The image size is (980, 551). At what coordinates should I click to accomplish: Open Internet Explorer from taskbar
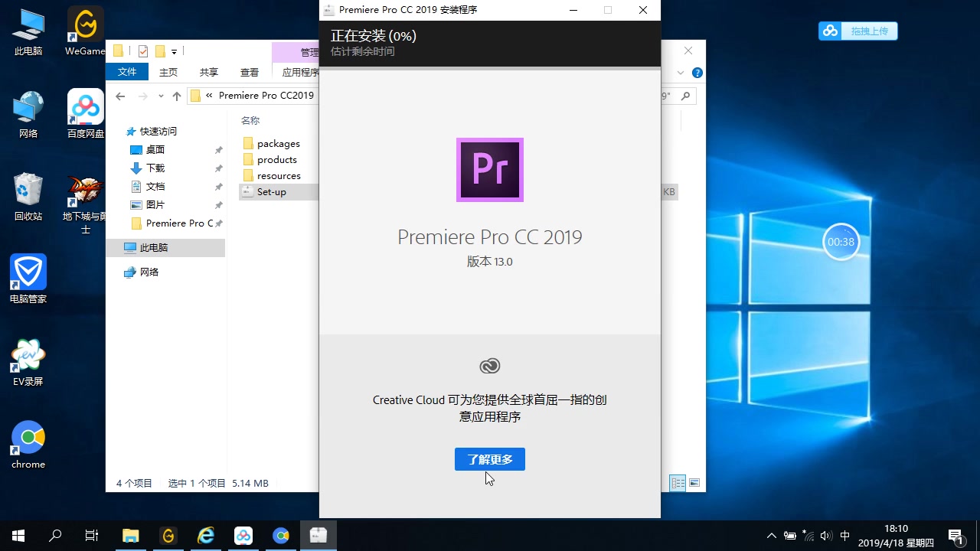point(206,536)
